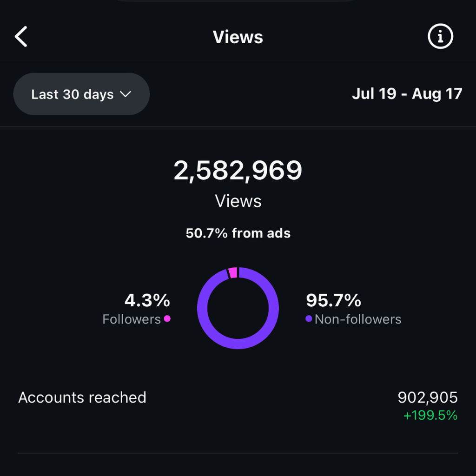The height and width of the screenshot is (476, 476).
Task: Tap the Jul 19 - Aug 17 date range
Action: point(407,94)
